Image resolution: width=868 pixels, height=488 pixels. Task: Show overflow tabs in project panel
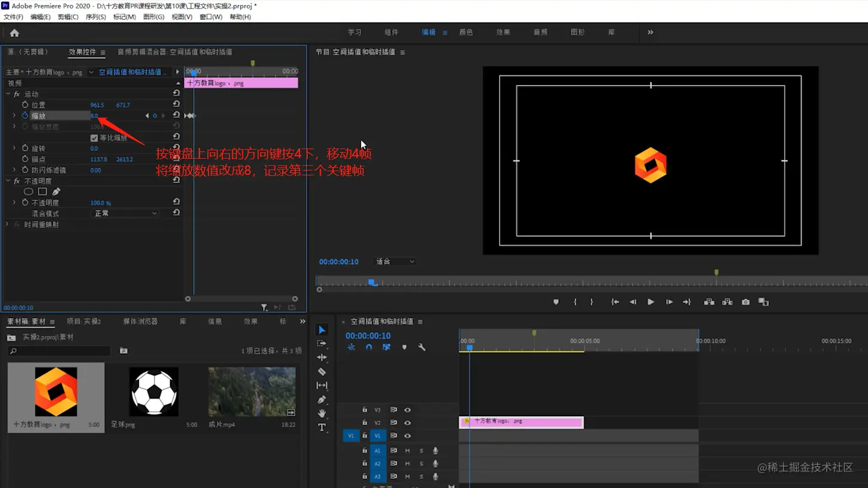coord(303,322)
